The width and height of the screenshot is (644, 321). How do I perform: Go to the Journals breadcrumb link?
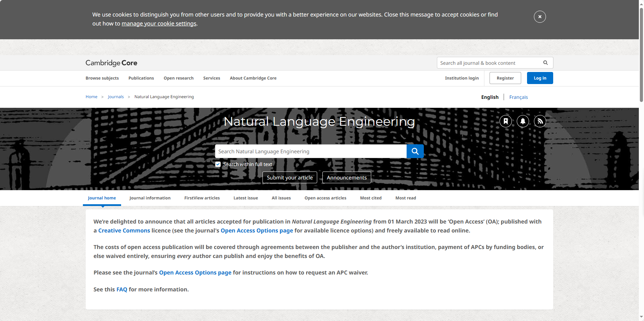[116, 97]
